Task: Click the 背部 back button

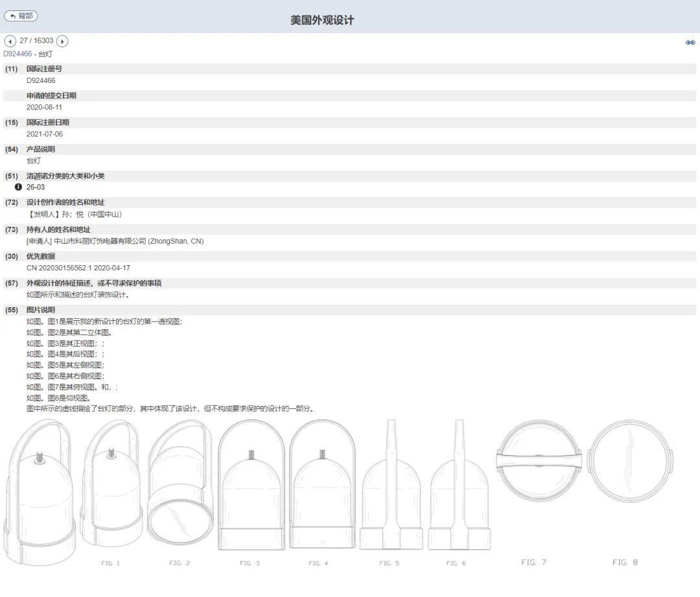Action: (21, 16)
